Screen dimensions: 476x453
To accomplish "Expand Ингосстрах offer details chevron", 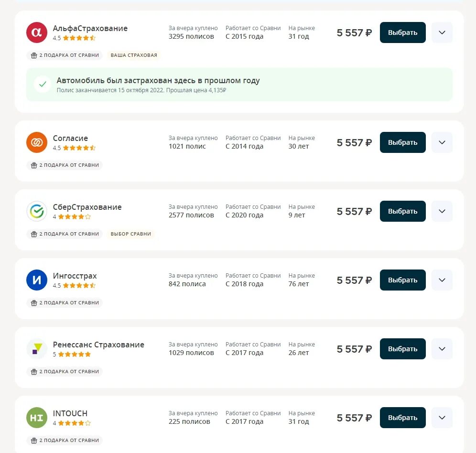I will pyautogui.click(x=442, y=280).
